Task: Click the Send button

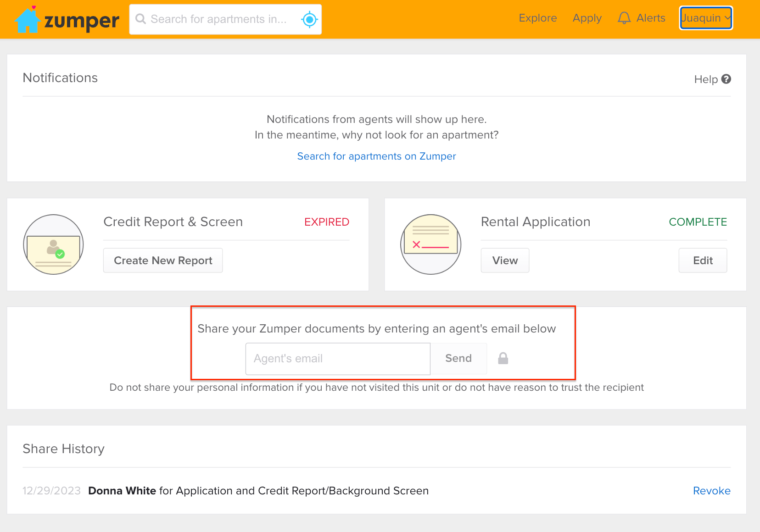Action: pos(458,358)
